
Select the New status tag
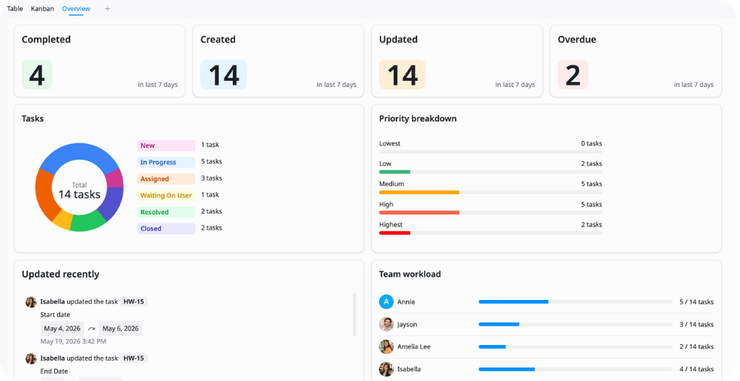(x=166, y=145)
